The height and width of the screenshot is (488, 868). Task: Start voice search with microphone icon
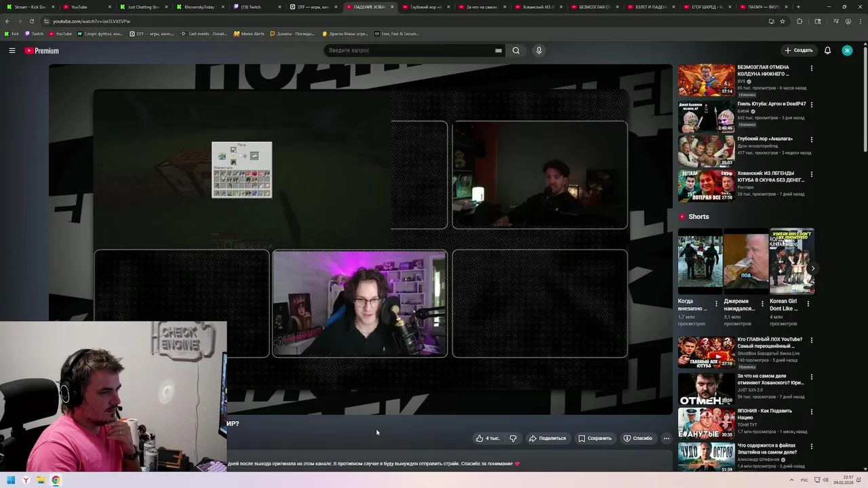pos(539,50)
